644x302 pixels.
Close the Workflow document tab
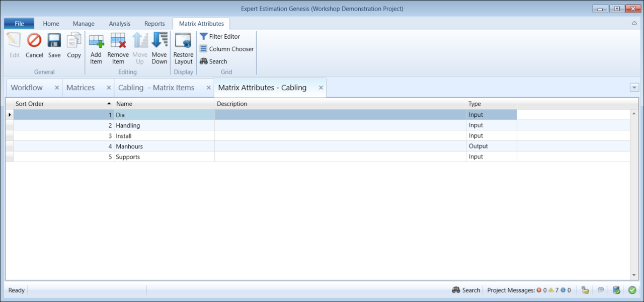click(x=57, y=88)
